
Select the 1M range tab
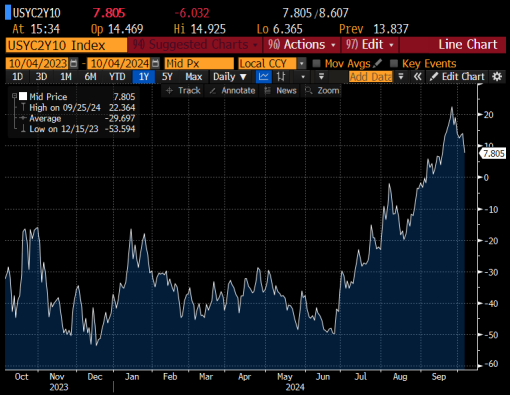coord(66,77)
